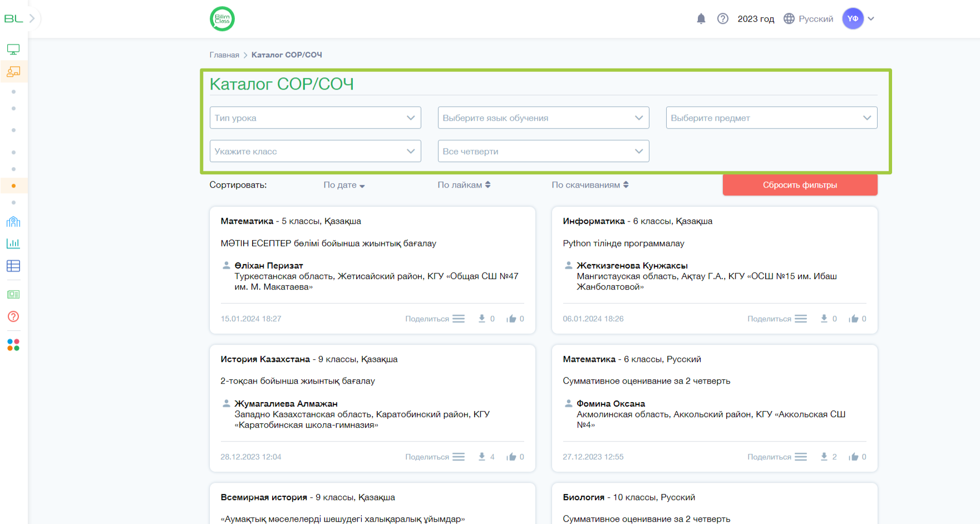980x524 pixels.
Task: Click download icon on Әлихан Перизат card
Action: coord(482,319)
